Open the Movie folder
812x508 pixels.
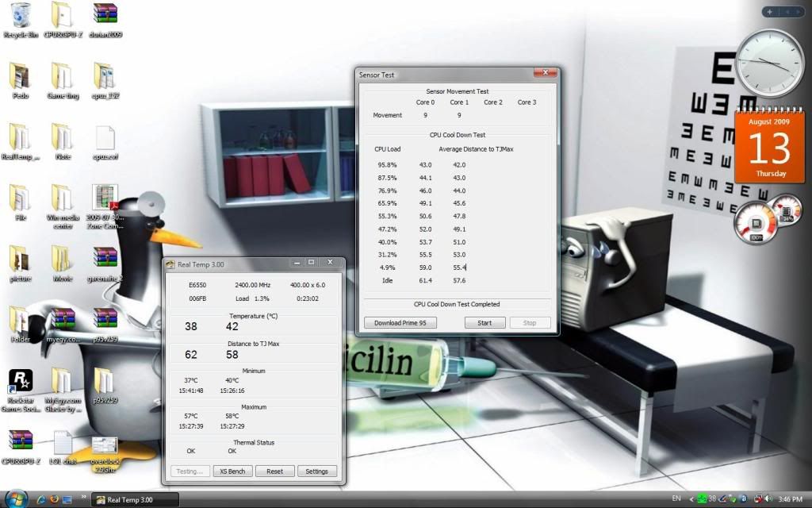click(63, 256)
